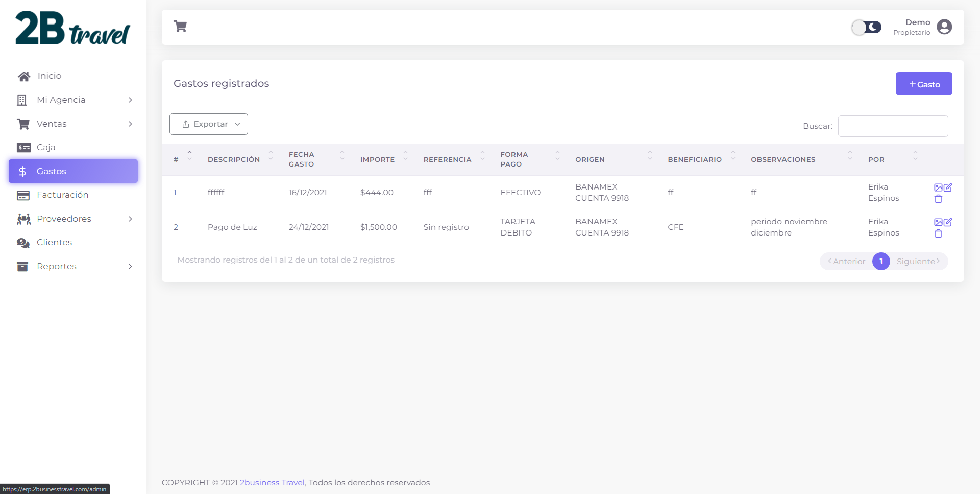Toggle the dark mode switch
This screenshot has height=494, width=980.
[x=866, y=27]
